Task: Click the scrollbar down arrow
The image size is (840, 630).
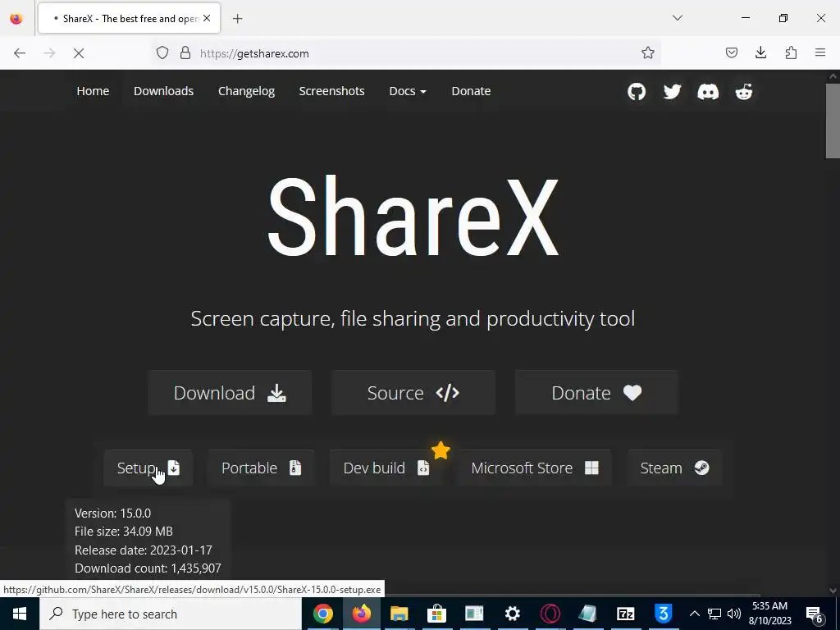Action: click(833, 591)
